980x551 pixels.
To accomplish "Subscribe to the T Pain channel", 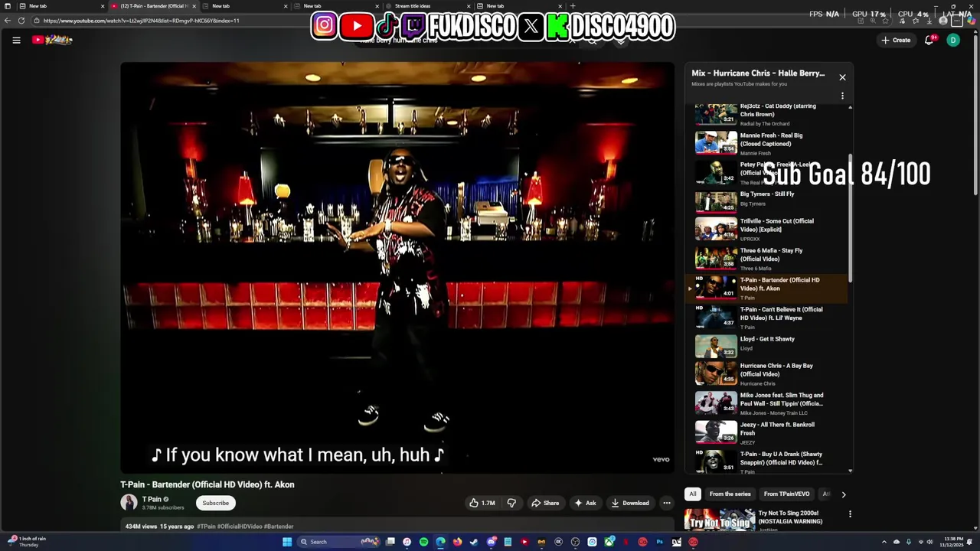I will [215, 503].
